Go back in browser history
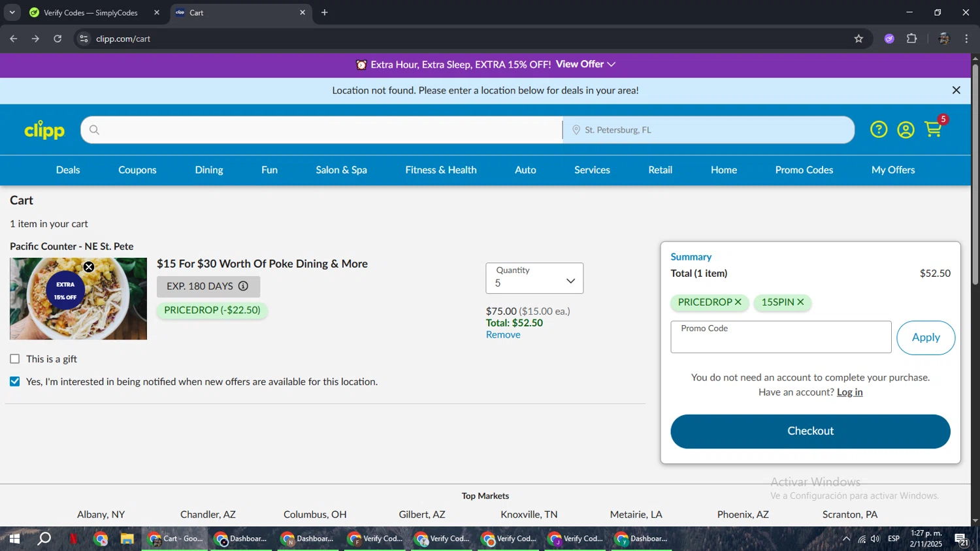 click(x=13, y=39)
